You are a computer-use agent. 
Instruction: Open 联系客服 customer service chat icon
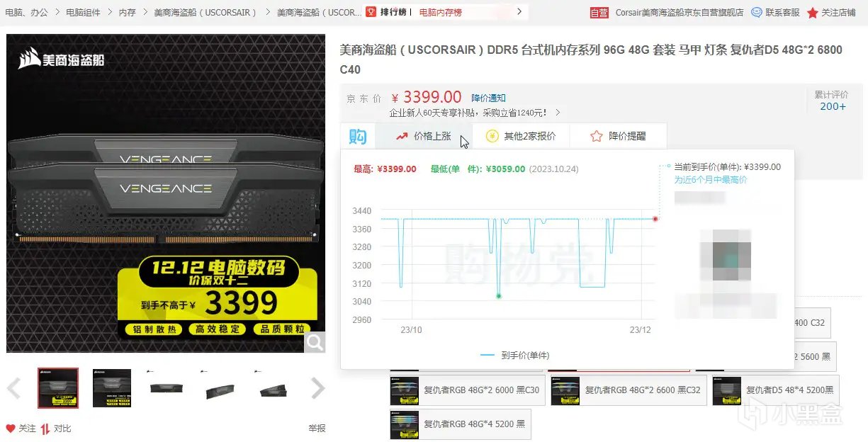click(x=757, y=12)
